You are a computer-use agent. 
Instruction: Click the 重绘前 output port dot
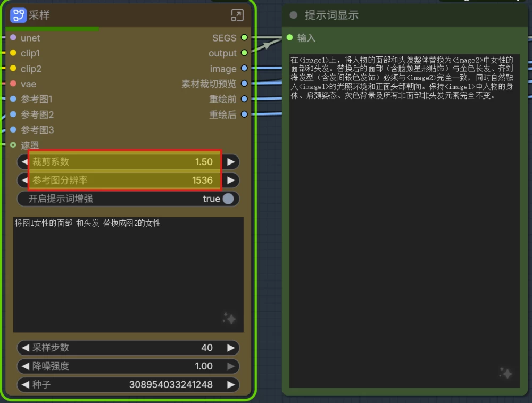click(244, 99)
